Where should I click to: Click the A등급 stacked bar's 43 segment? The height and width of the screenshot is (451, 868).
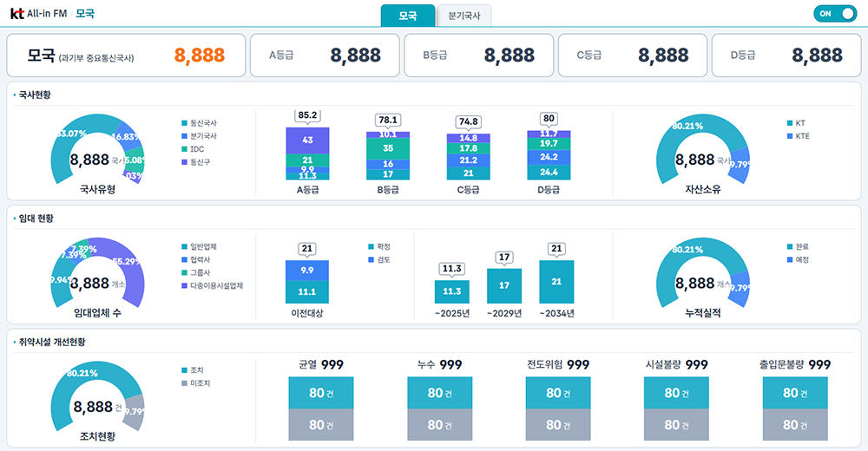click(x=307, y=140)
